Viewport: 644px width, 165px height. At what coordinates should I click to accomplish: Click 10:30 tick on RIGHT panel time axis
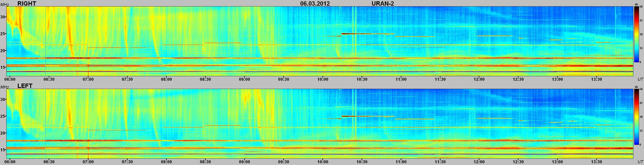(x=362, y=79)
